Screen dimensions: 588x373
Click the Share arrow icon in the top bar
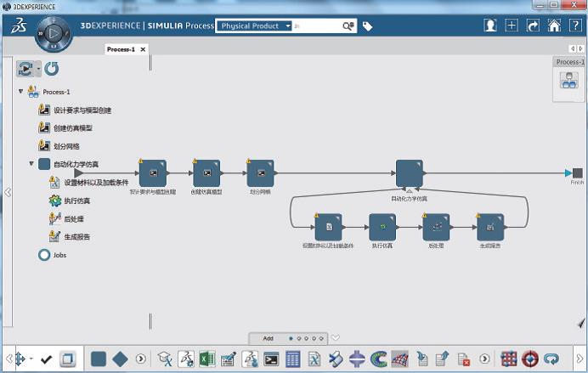[533, 25]
